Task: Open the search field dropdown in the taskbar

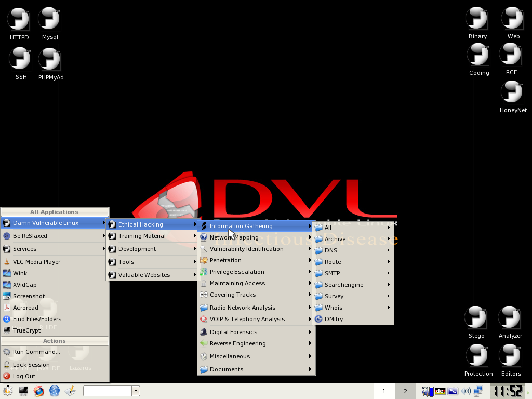Action: [x=136, y=391]
